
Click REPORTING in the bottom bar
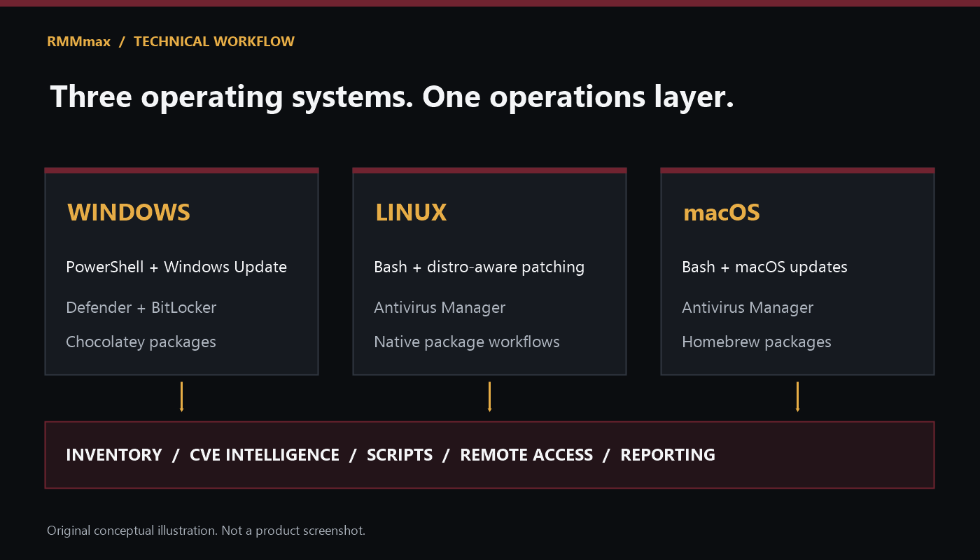point(668,455)
